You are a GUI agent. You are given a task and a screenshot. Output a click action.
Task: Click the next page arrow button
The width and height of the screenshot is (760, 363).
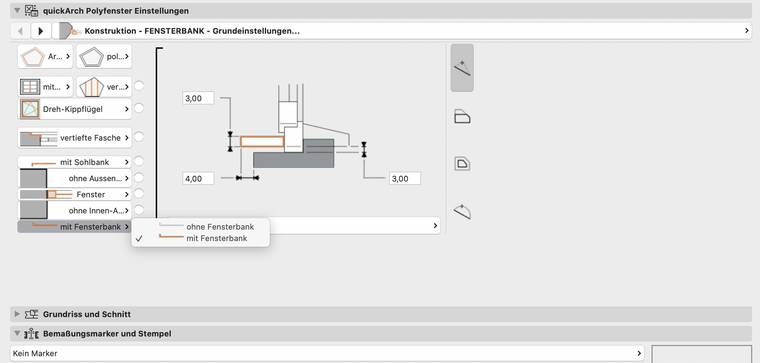click(x=41, y=31)
